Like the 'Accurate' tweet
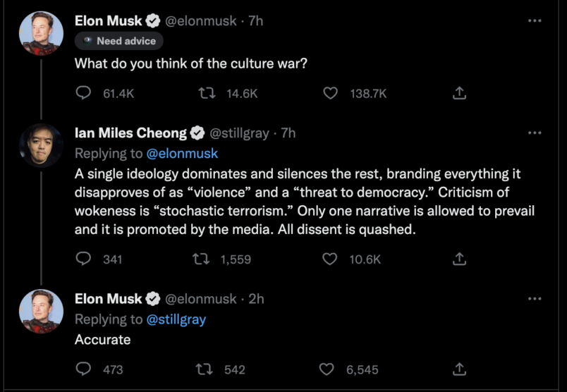The height and width of the screenshot is (392, 567). click(327, 369)
